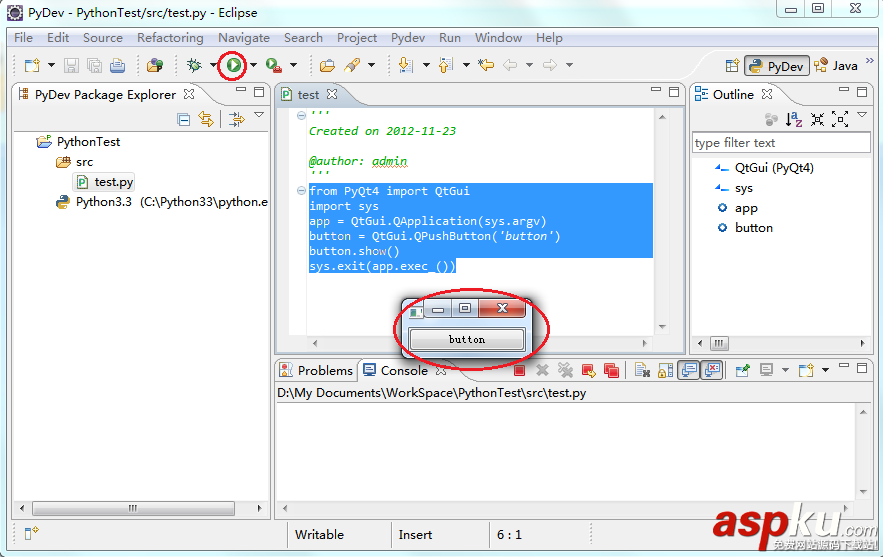Collapse All in Package Explorer

[184, 119]
